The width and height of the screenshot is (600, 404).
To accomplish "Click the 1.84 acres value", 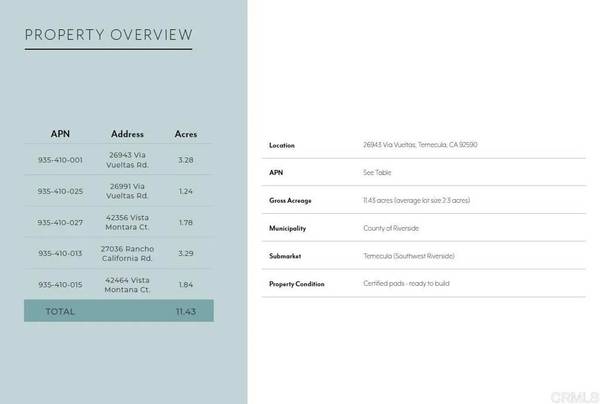I will tap(185, 284).
